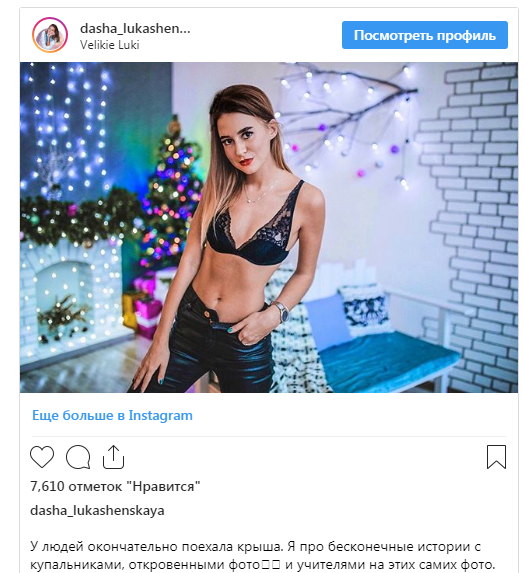Open the main post photo
The height and width of the screenshot is (573, 524).
coord(269,227)
